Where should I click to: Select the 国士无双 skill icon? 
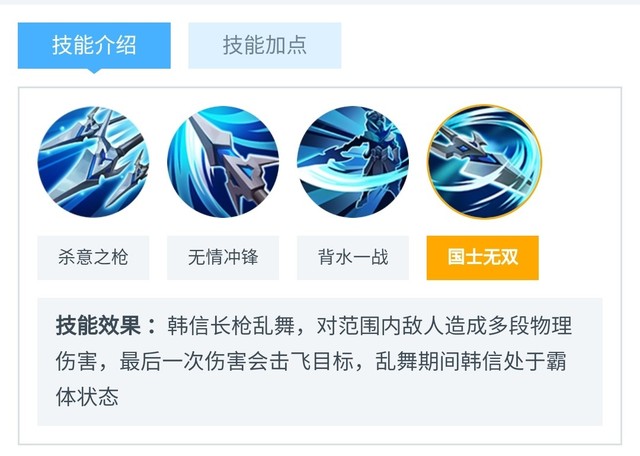[x=484, y=162]
